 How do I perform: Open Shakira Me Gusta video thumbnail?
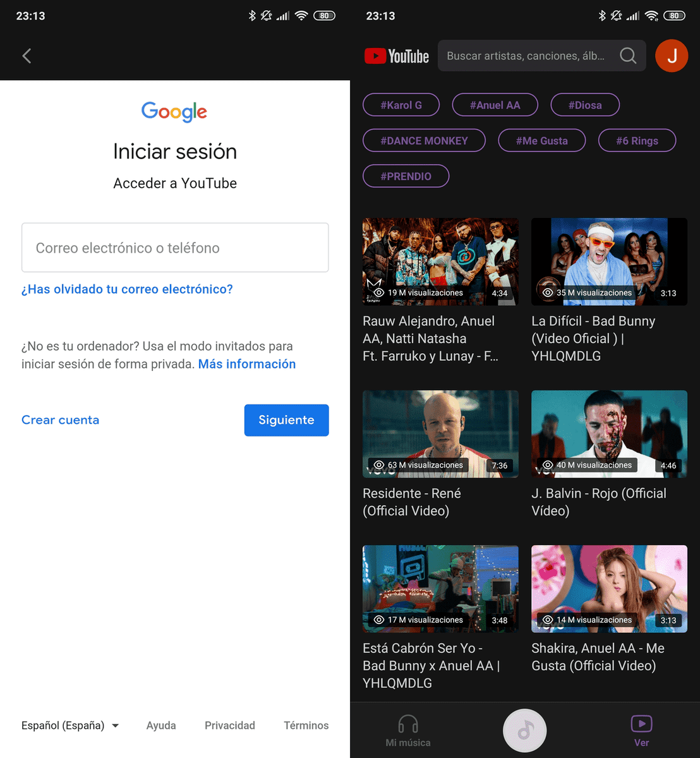point(609,589)
